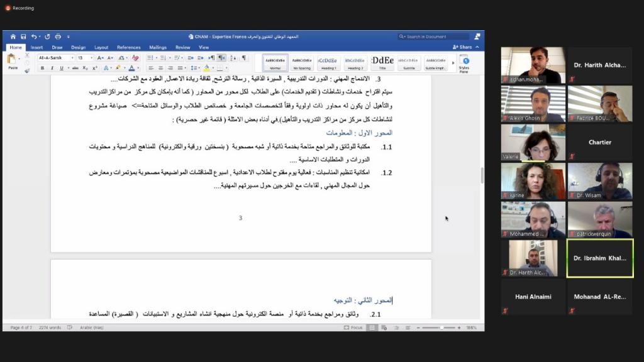Click the Paste clipboard icon
This screenshot has height=362, width=644.
pos(12,60)
